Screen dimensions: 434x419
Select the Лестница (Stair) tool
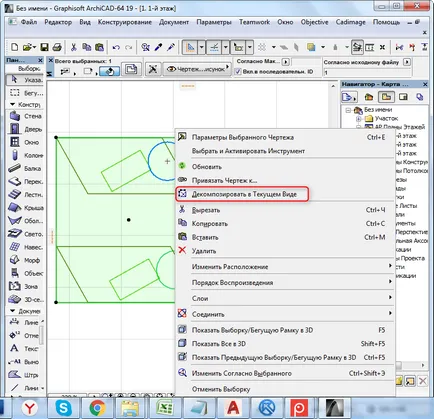coord(25,195)
